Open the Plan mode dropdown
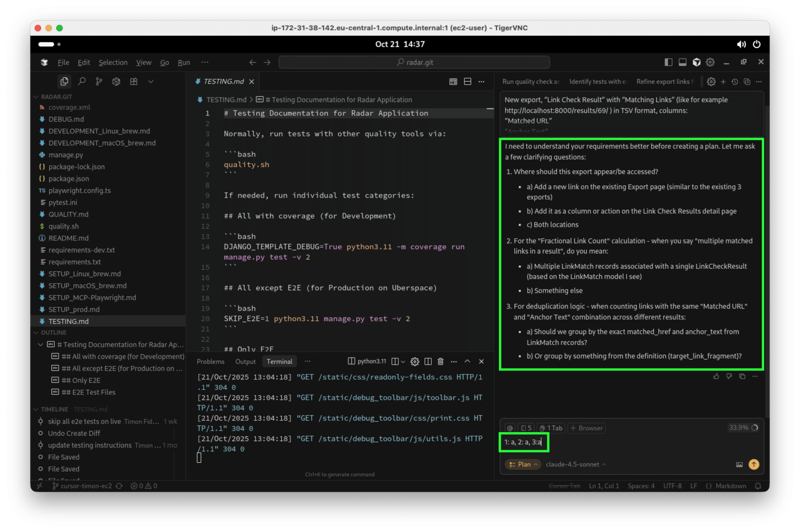This screenshot has width=800, height=532. [x=523, y=464]
